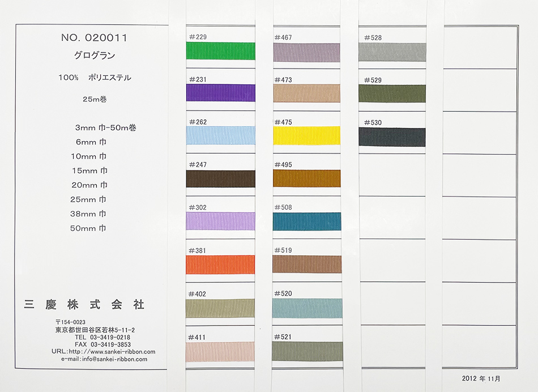Click the #495 color code label

point(283,165)
